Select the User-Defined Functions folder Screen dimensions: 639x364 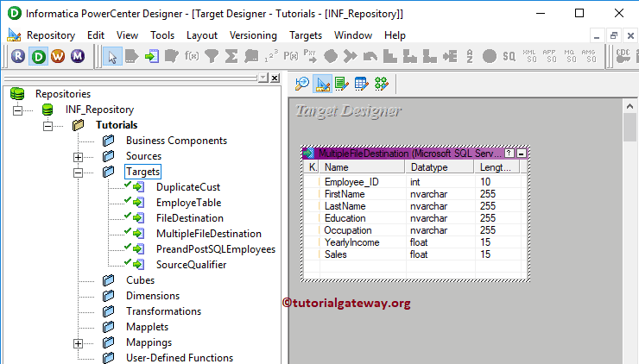(x=180, y=358)
